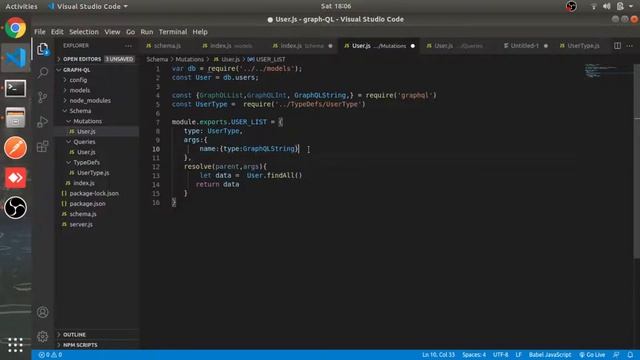640x360 pixels.
Task: Click notifications bell in status bar
Action: [x=630, y=355]
